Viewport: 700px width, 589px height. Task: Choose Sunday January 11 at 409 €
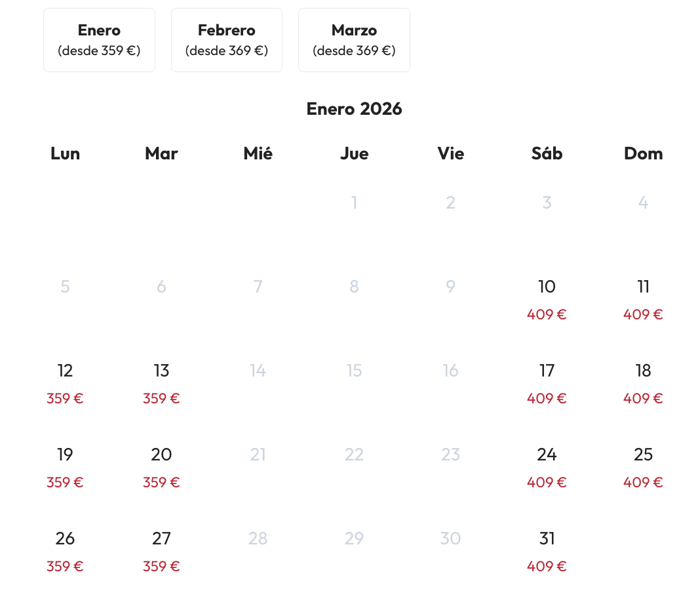click(x=643, y=298)
